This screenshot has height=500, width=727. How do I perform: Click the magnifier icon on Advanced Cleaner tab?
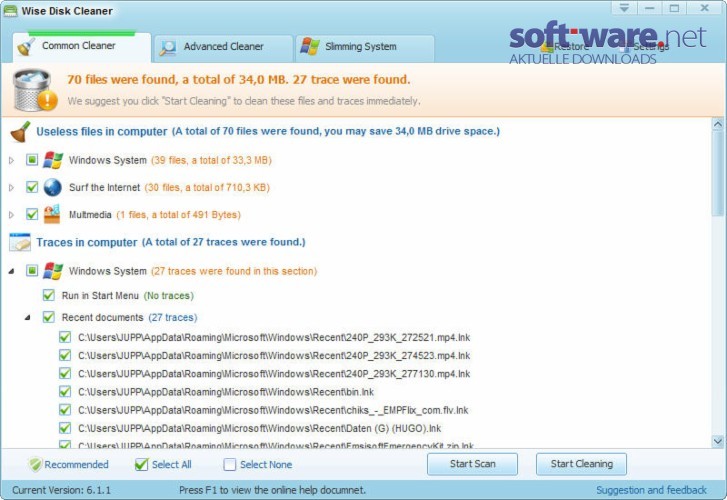[x=168, y=48]
